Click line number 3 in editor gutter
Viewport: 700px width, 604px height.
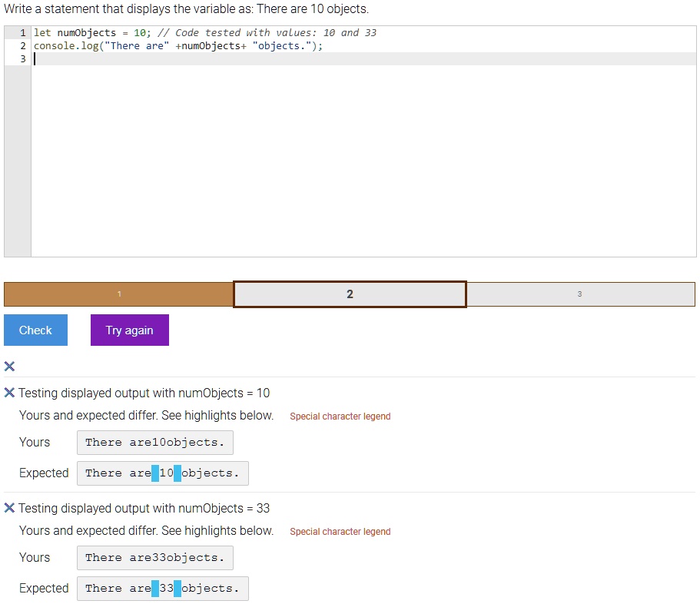click(x=22, y=59)
